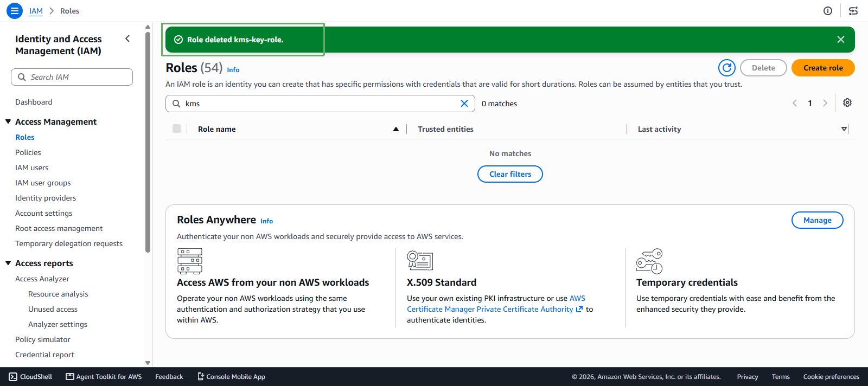Viewport: 868px width, 386px height.
Task: Dismiss the Role deleted notification
Action: [841, 40]
